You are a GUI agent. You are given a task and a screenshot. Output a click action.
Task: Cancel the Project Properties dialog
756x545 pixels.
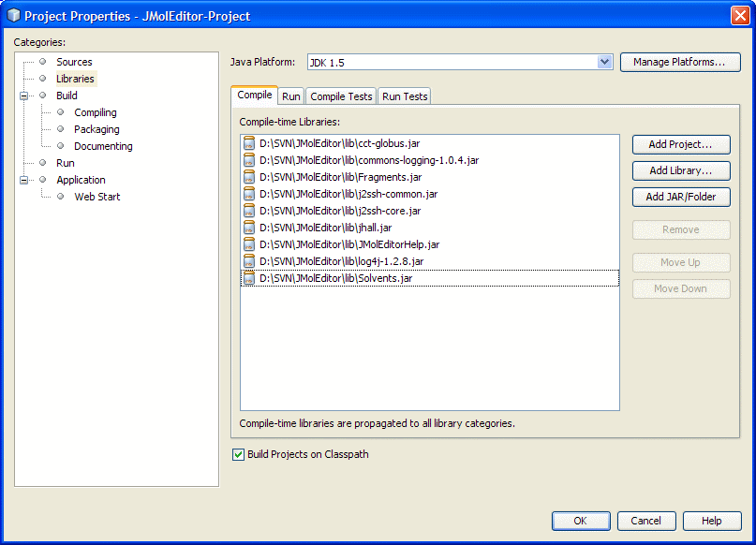pos(646,521)
